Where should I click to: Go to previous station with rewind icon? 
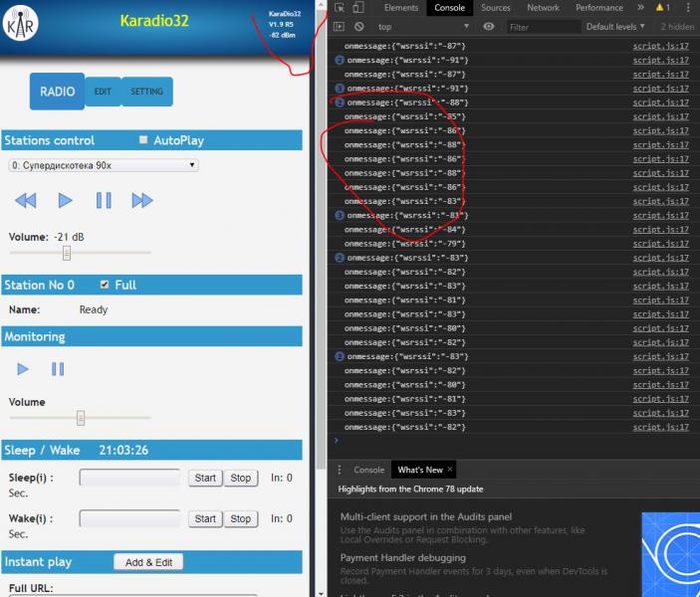pos(26,201)
